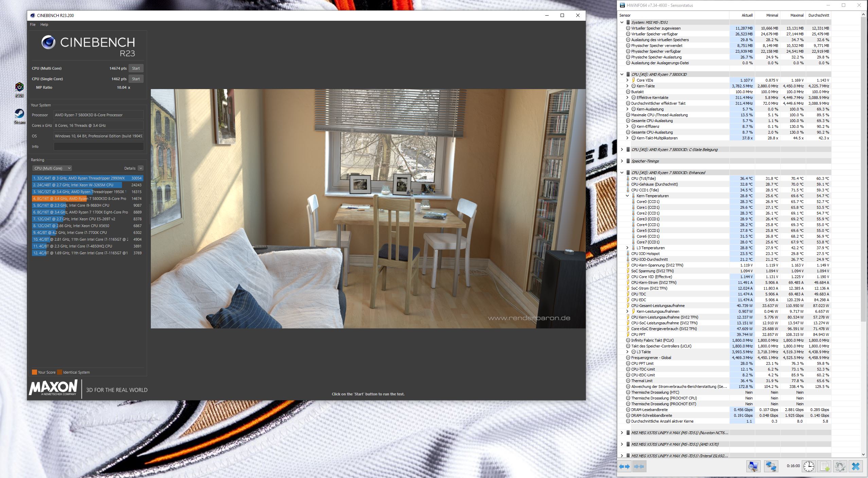The width and height of the screenshot is (868, 478).
Task: Expand the Speicher-Timings sensor group
Action: 622,161
